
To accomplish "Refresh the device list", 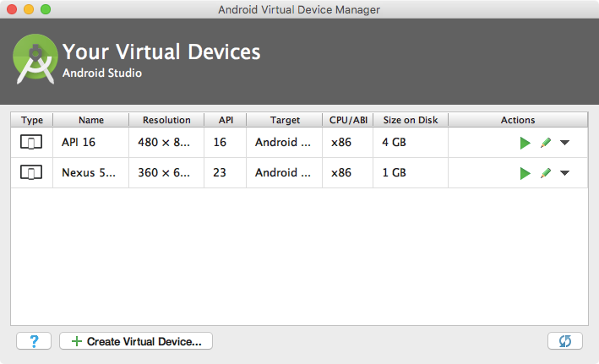I will click(x=565, y=340).
